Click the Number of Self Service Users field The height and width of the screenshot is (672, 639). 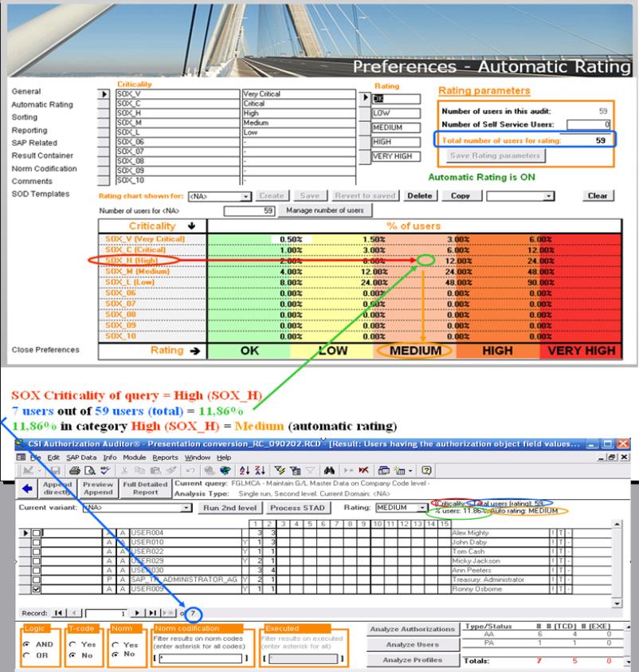[589, 124]
